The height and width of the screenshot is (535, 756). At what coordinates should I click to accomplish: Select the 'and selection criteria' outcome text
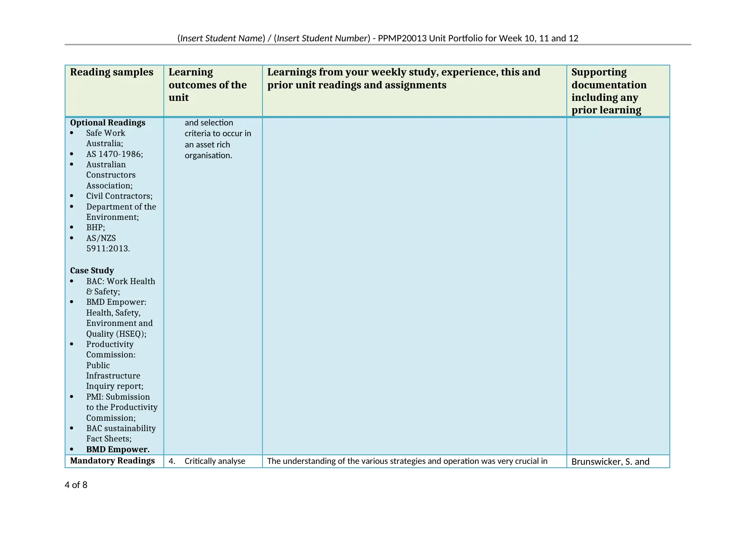(218, 139)
